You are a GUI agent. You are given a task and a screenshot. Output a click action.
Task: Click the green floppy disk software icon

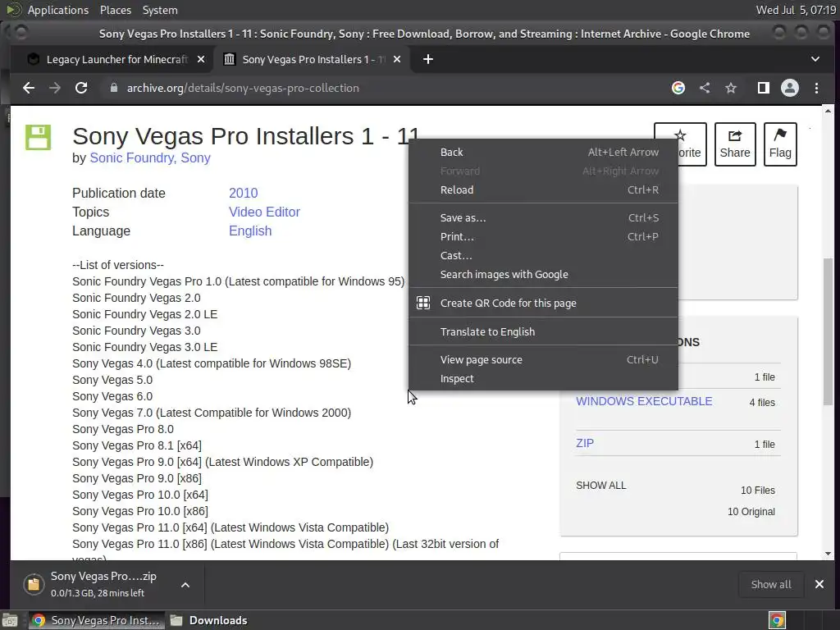pyautogui.click(x=38, y=137)
